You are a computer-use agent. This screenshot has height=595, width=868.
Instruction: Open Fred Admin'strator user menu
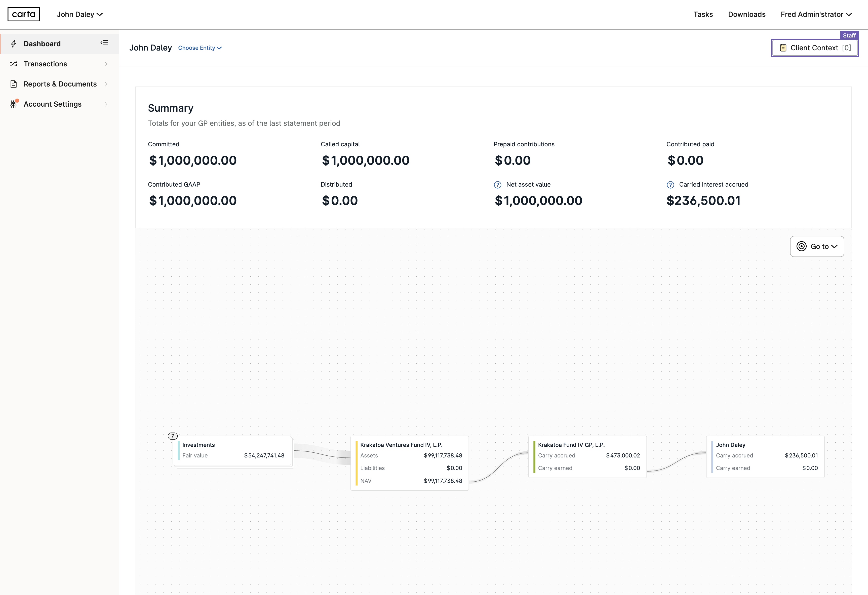816,14
